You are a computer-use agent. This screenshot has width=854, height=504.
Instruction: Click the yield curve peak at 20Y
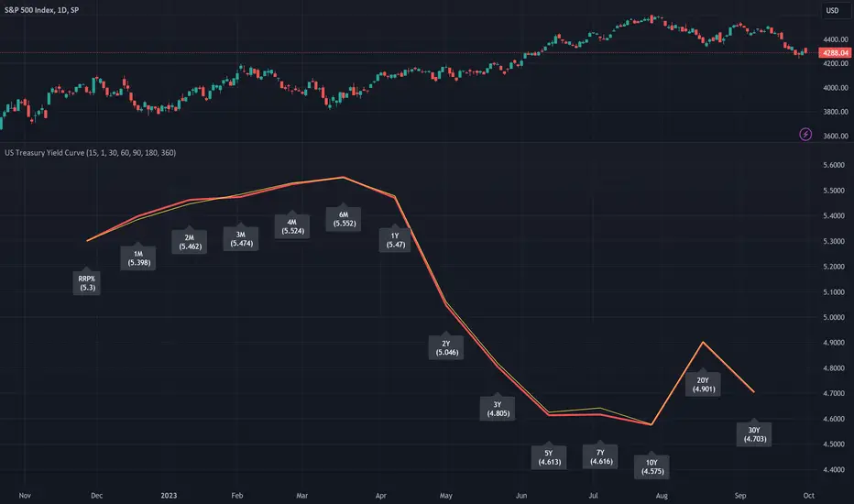pyautogui.click(x=703, y=342)
